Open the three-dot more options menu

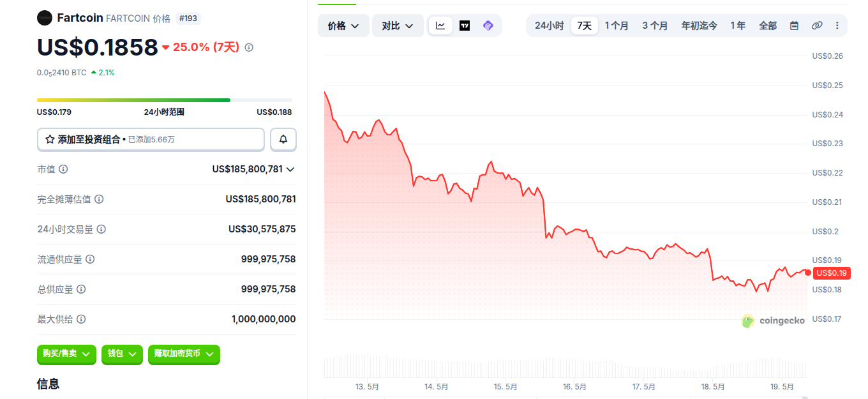click(837, 26)
